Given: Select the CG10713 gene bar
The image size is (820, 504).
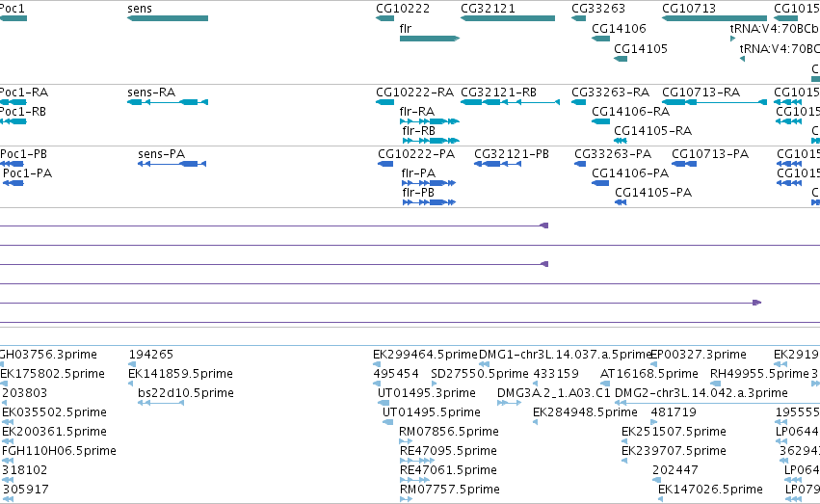Looking at the screenshot, I should click(714, 18).
